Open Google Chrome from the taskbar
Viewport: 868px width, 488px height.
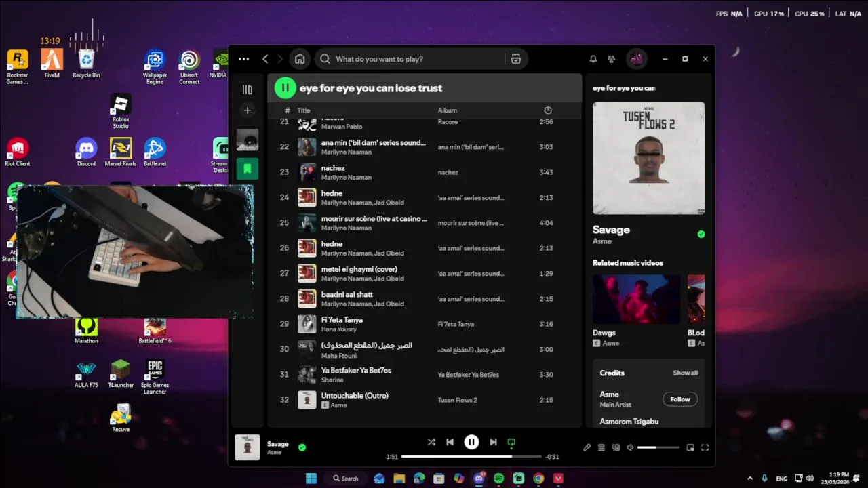coord(538,479)
